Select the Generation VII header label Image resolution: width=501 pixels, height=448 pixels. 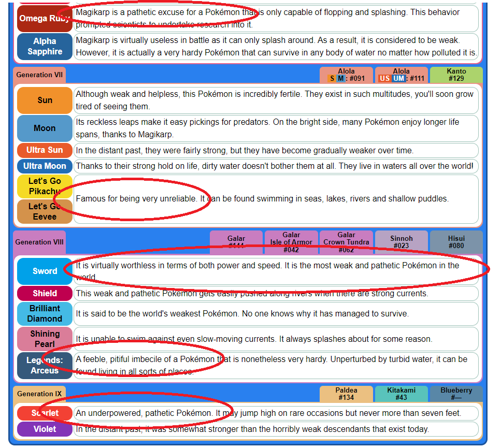click(x=39, y=75)
